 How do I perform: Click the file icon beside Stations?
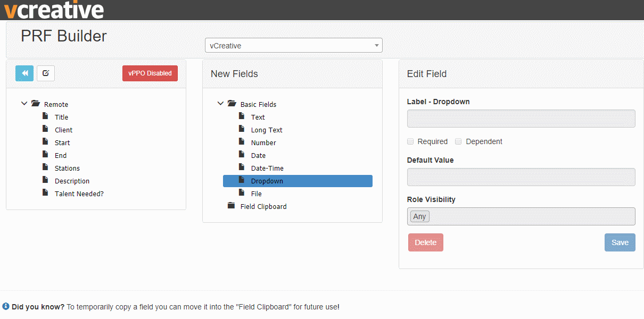[x=45, y=167]
